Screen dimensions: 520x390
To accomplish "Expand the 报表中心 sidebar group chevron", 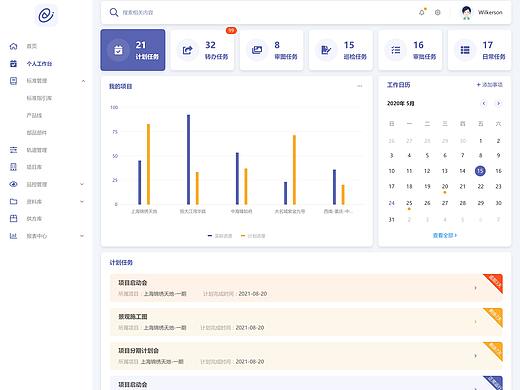I will pos(82,236).
